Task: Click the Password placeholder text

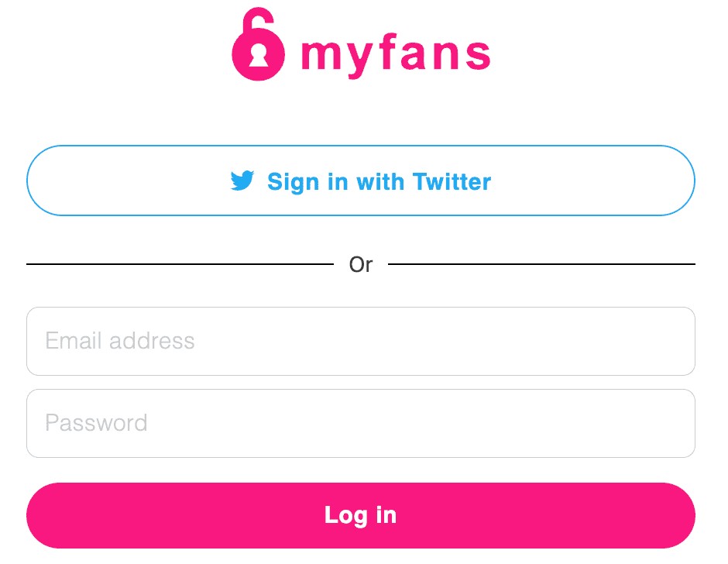Action: tap(96, 423)
